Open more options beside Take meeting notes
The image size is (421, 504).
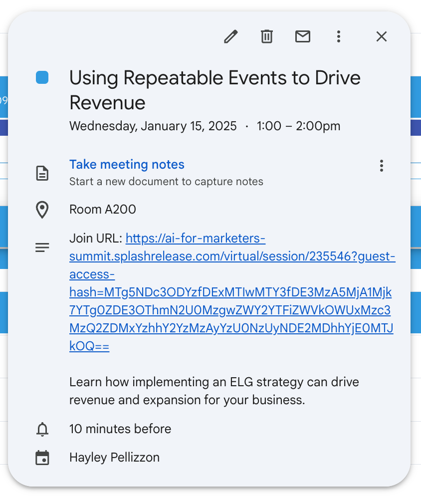coord(382,166)
